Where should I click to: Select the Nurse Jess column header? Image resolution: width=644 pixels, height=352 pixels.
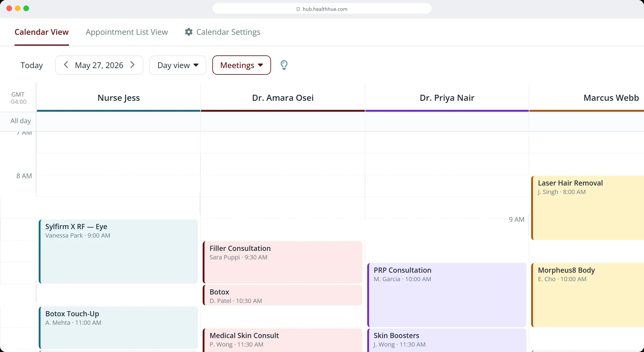pyautogui.click(x=119, y=98)
